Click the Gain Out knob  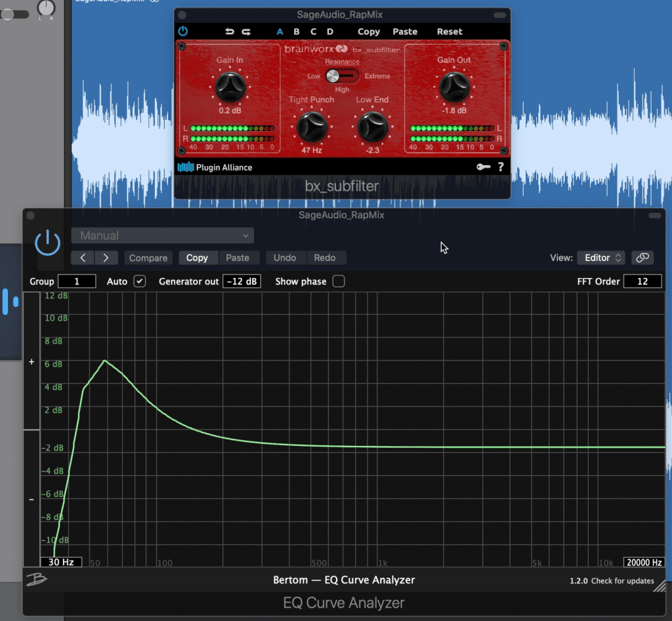click(454, 87)
